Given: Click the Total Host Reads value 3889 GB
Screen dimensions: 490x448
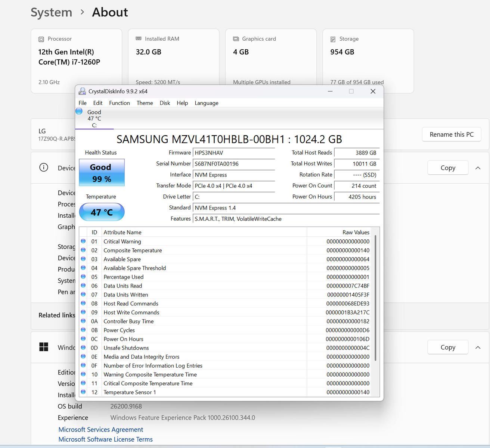Looking at the screenshot, I should [x=357, y=153].
